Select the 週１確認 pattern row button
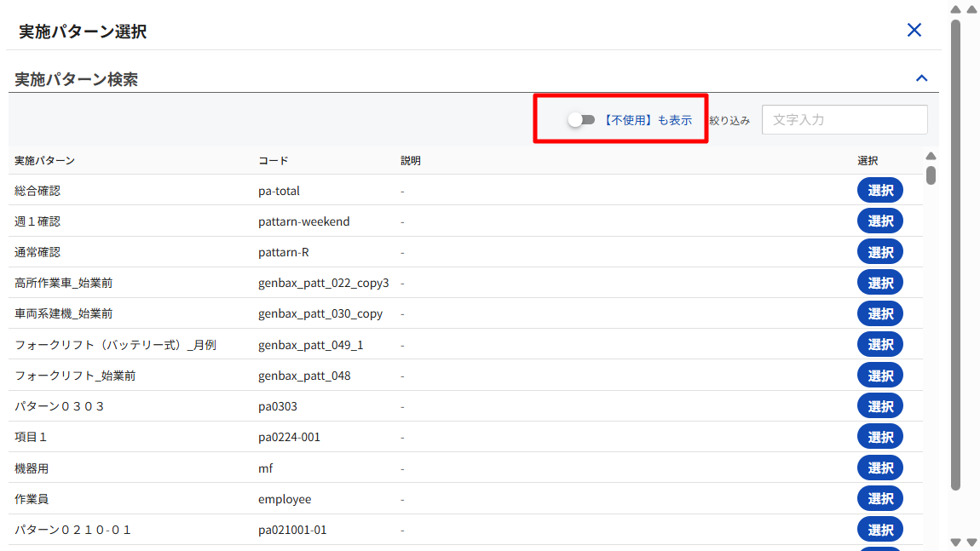The width and height of the screenshot is (980, 551). (x=879, y=221)
